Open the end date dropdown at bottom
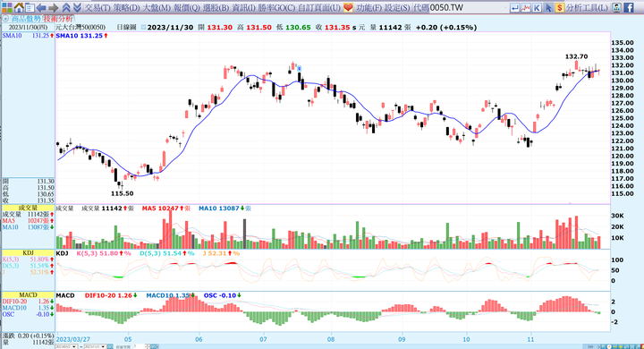Image resolution: width=644 pixels, height=349 pixels. pos(103,347)
